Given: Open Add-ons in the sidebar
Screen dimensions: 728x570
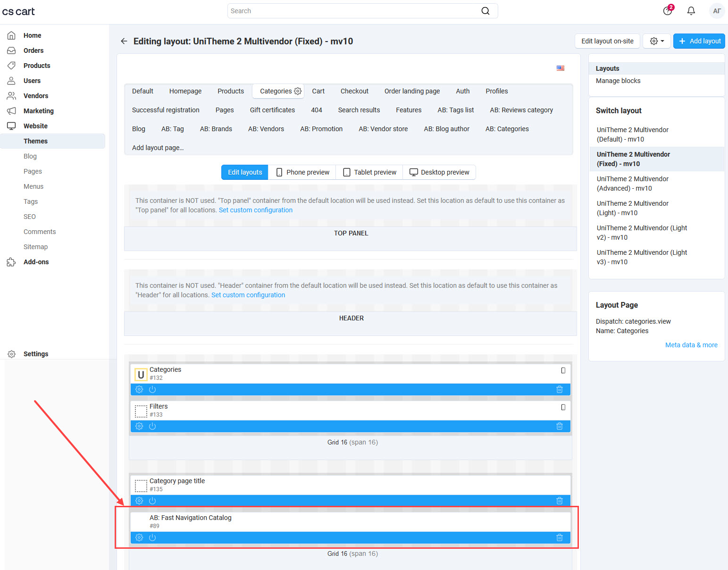Looking at the screenshot, I should [x=36, y=262].
